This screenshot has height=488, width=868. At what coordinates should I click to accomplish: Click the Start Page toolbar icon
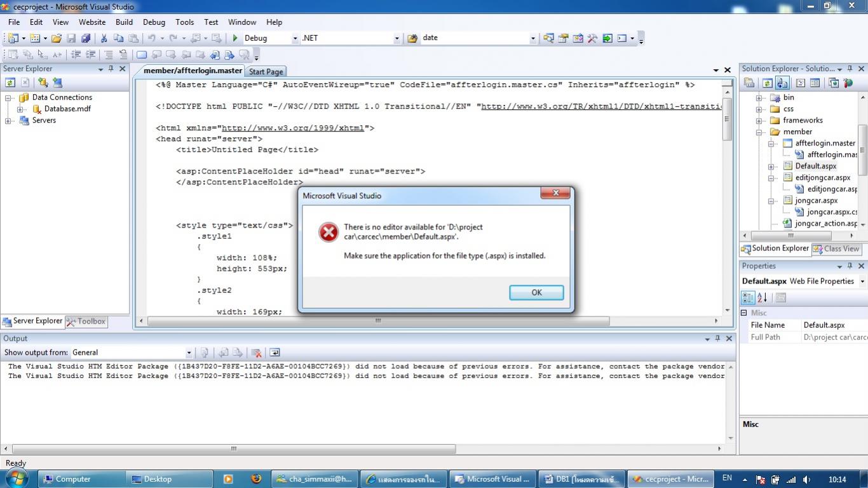click(607, 38)
